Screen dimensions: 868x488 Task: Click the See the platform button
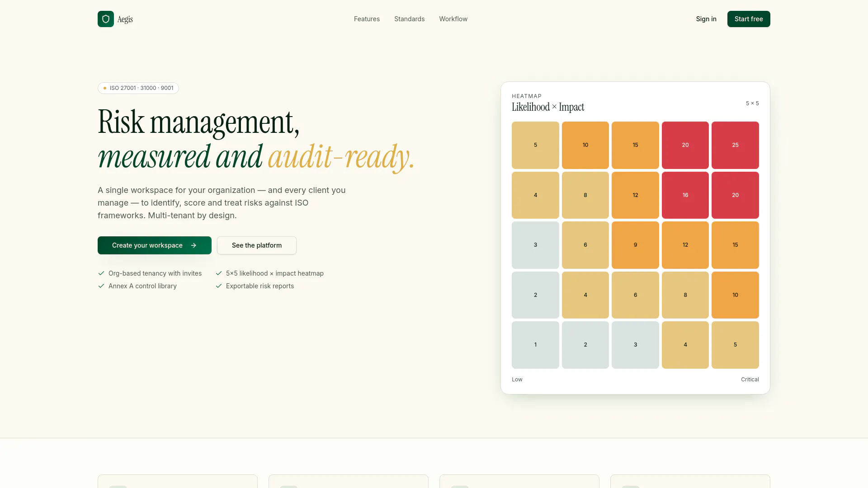click(x=257, y=245)
